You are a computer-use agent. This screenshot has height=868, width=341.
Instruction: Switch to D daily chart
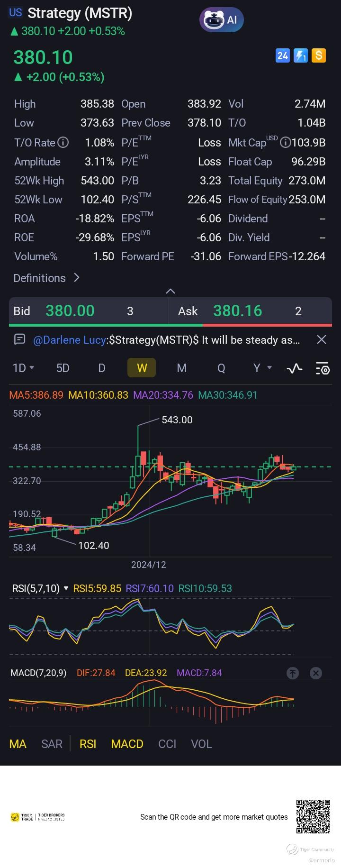click(101, 368)
